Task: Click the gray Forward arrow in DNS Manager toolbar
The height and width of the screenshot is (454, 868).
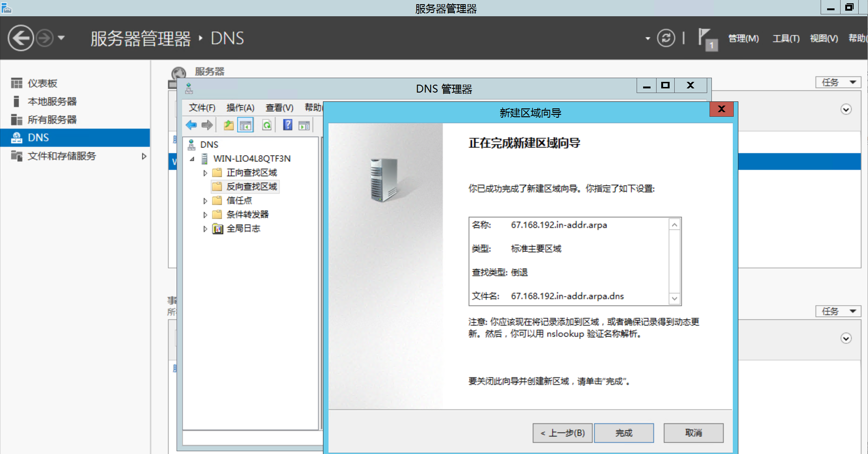Action: (x=207, y=125)
